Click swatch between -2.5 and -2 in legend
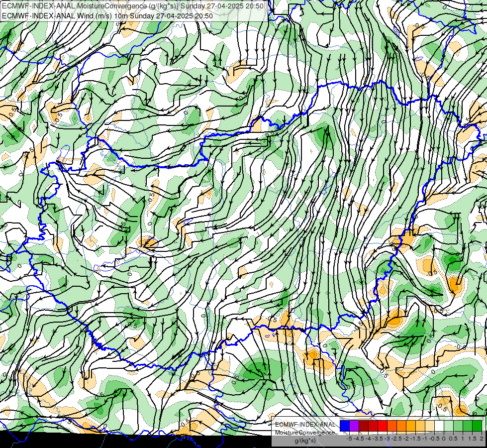The height and width of the screenshot is (448, 487). point(392,426)
